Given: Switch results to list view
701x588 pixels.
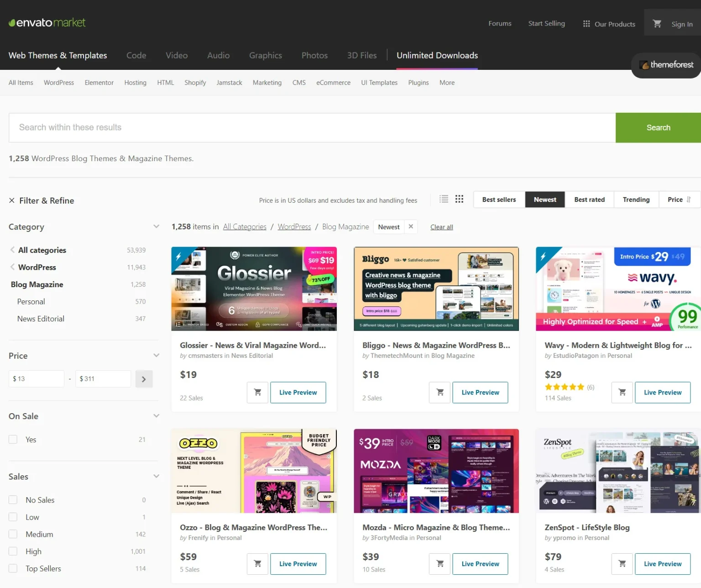Looking at the screenshot, I should pos(443,199).
